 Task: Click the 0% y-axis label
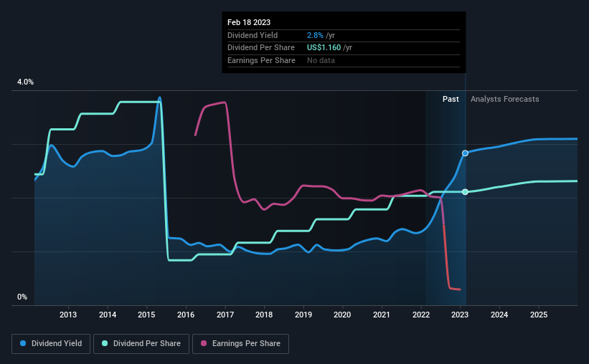tap(22, 297)
